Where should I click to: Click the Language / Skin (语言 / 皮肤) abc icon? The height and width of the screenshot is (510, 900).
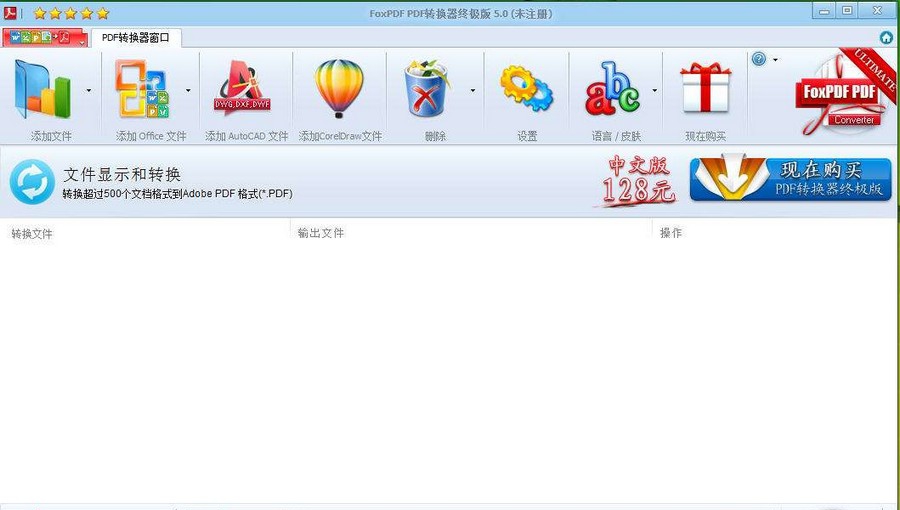click(x=612, y=89)
